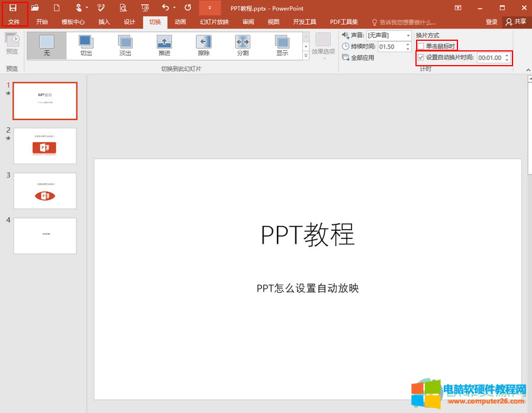Enable the 单击鼠标时 checkbox
532x413 pixels.
(x=421, y=45)
